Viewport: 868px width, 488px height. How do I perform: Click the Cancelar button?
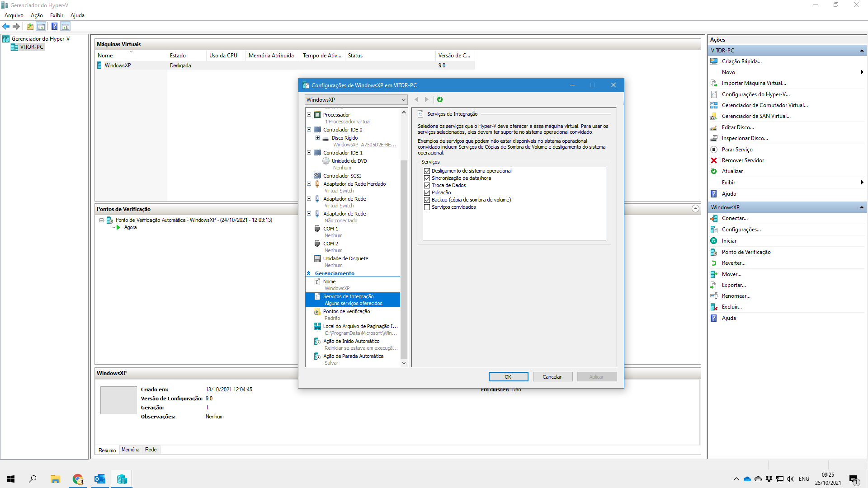pyautogui.click(x=552, y=377)
